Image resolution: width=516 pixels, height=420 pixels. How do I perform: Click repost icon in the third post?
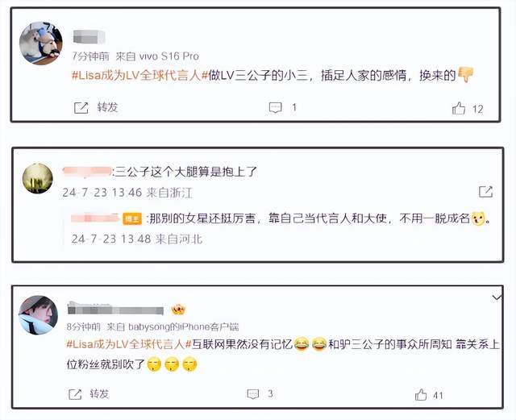tap(75, 394)
